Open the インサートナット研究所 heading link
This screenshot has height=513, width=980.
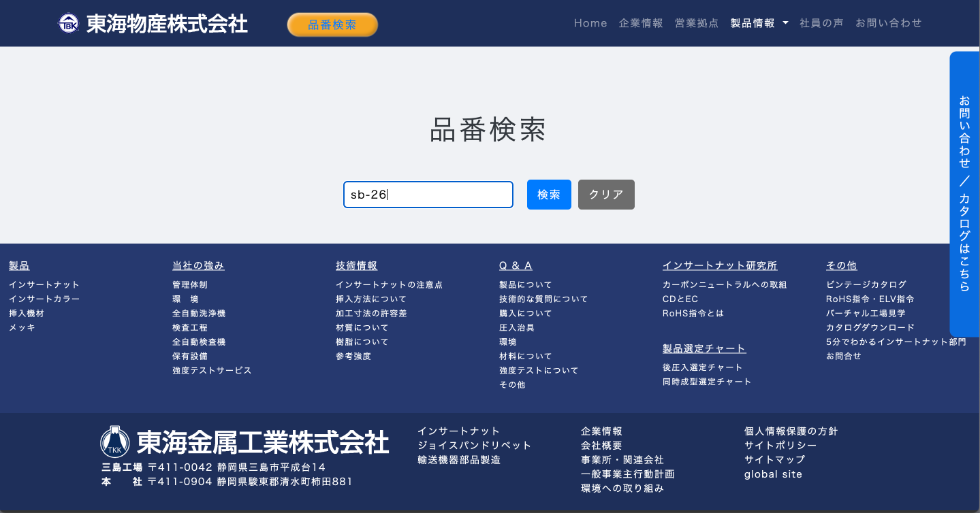tap(720, 265)
